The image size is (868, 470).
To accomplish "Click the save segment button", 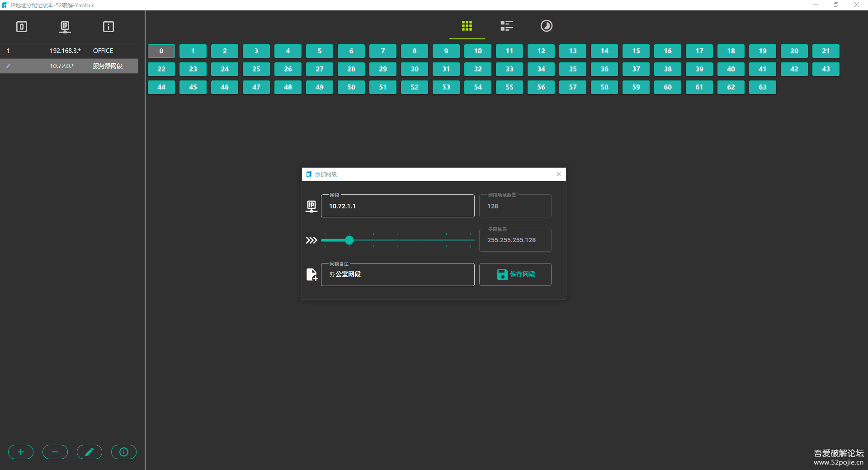I will coord(515,274).
